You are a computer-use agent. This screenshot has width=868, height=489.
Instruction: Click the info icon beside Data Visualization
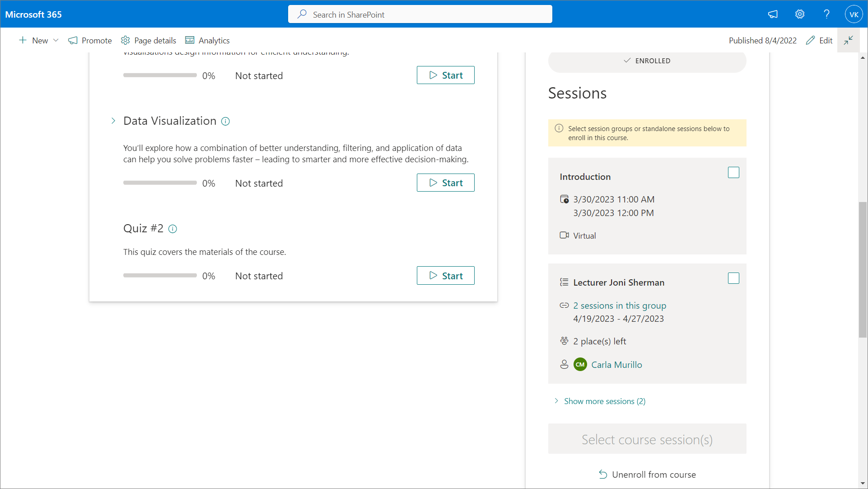point(225,121)
